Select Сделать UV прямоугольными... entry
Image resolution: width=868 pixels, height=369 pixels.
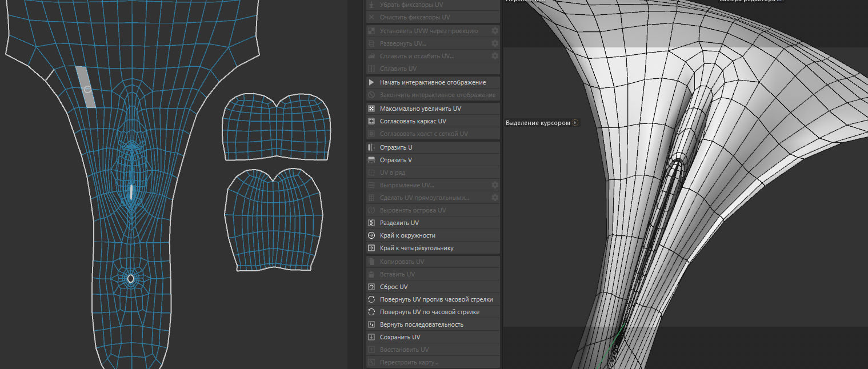(433, 198)
